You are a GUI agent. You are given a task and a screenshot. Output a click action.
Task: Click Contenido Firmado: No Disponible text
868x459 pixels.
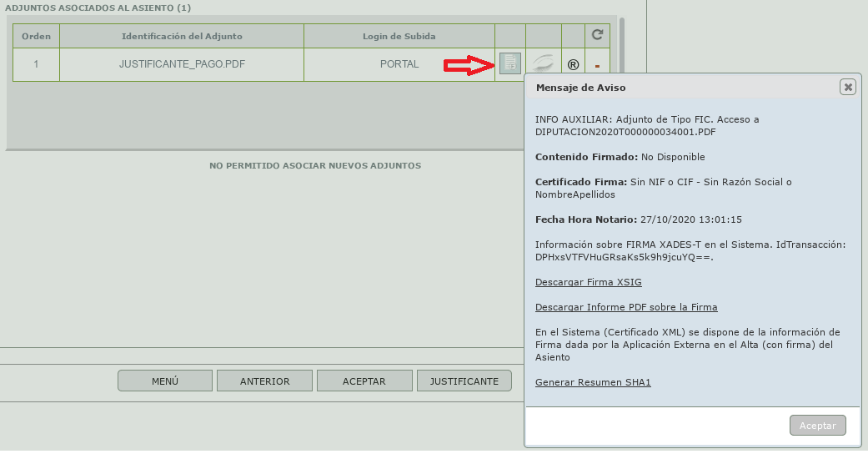tap(620, 157)
